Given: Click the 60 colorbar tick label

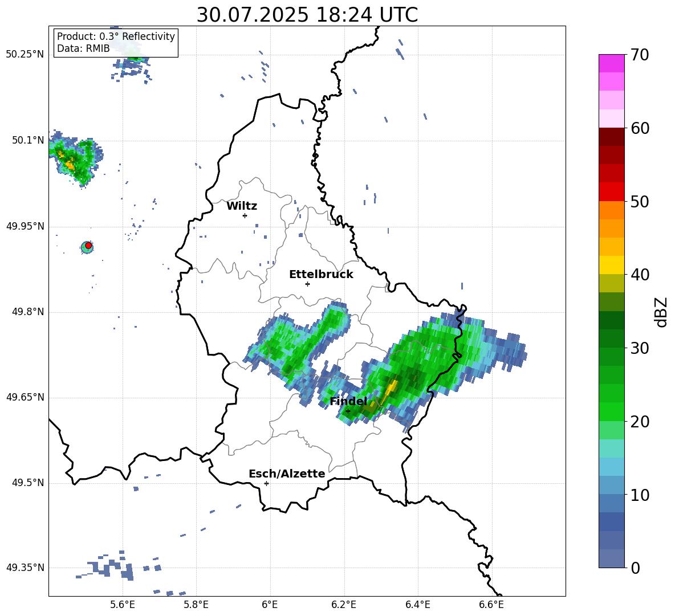Looking at the screenshot, I should tap(639, 128).
